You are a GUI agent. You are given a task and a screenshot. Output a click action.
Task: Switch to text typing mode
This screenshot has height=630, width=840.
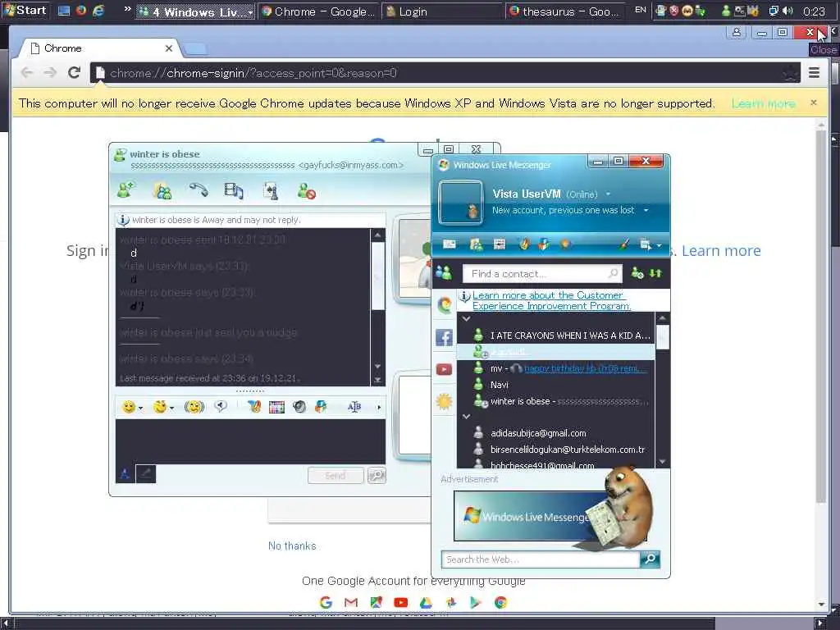point(125,473)
